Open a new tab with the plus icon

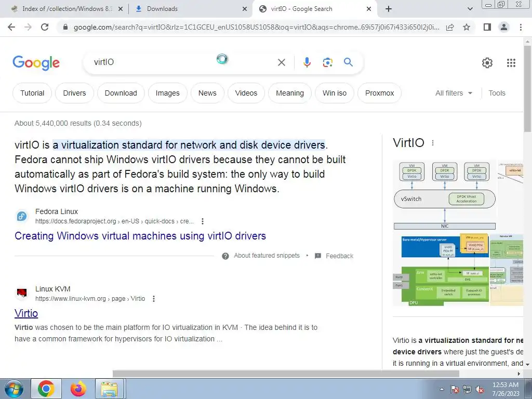click(x=389, y=9)
